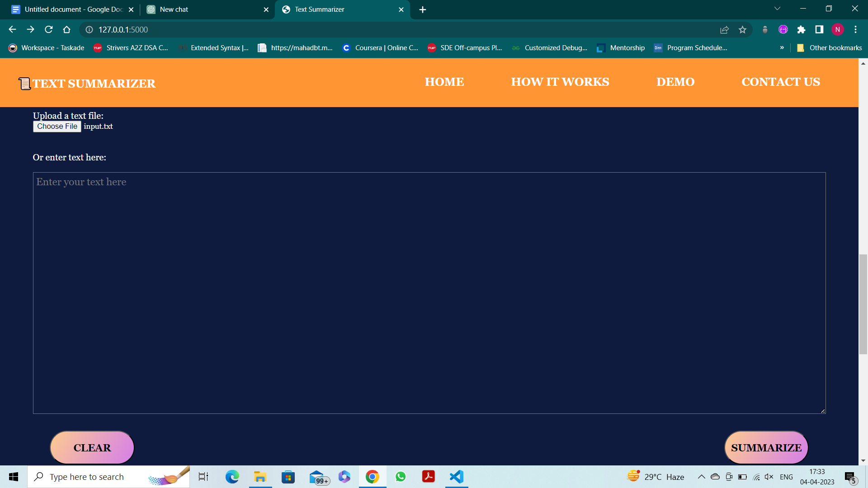This screenshot has height=488, width=868.
Task: Go to browser home page icon
Action: (x=67, y=30)
